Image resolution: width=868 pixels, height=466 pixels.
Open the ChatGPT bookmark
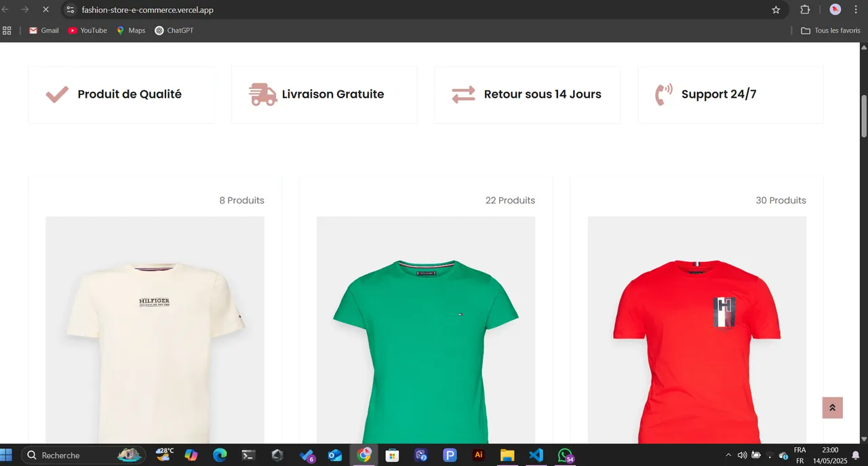(x=174, y=31)
